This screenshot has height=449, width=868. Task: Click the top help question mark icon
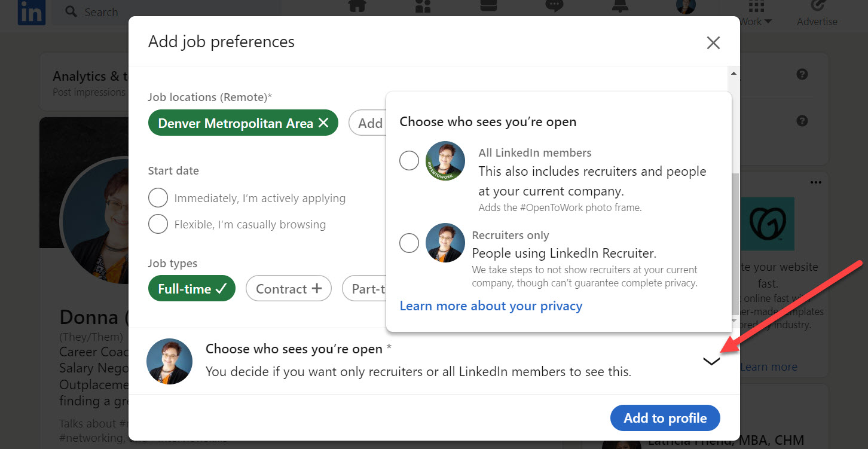coord(802,75)
